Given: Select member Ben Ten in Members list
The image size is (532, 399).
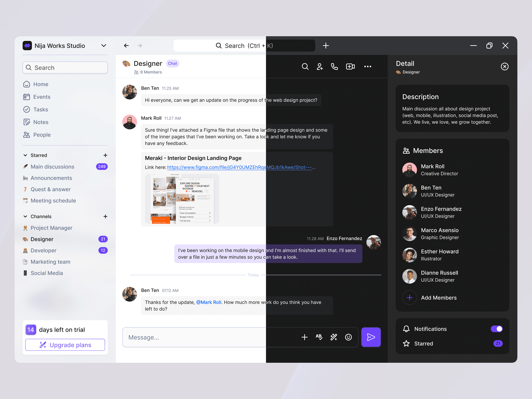Looking at the screenshot, I should (452, 191).
